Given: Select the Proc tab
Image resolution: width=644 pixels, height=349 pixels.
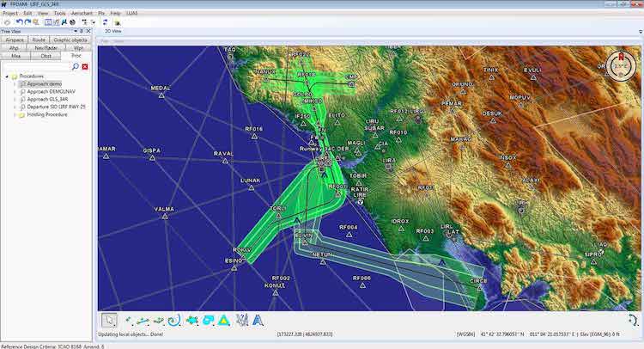Looking at the screenshot, I should click(x=76, y=56).
